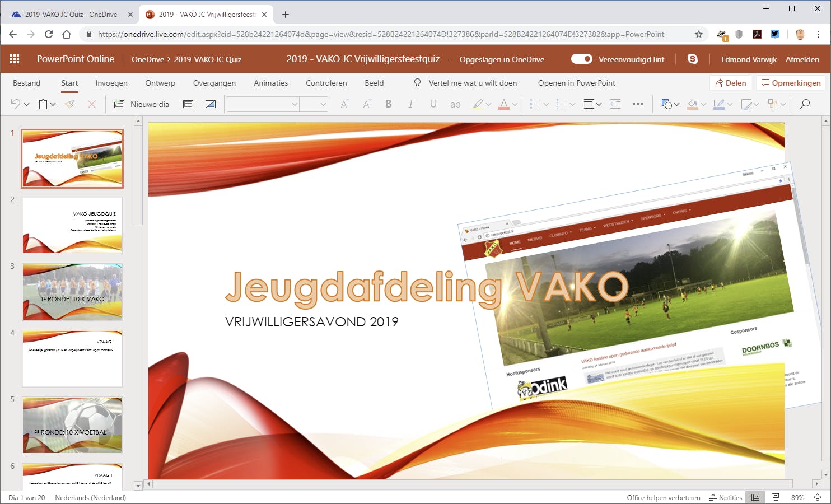Open a new browser tab
Screen dimensions: 831x504
tap(286, 15)
